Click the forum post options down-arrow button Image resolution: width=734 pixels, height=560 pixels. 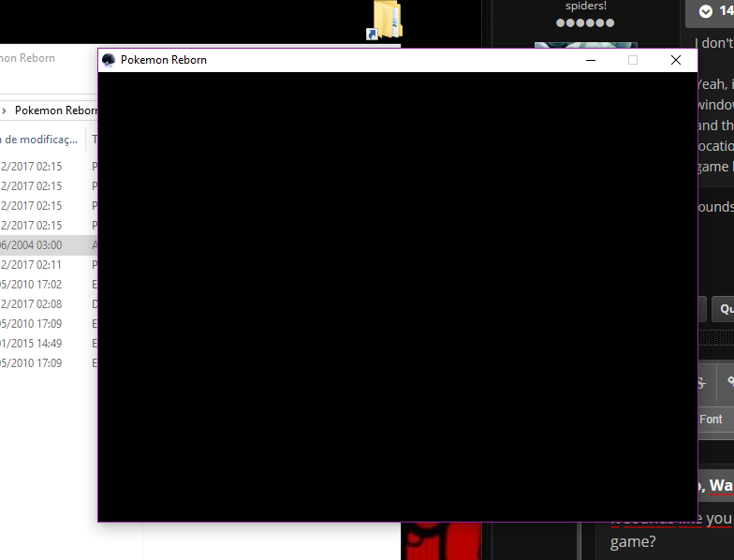[x=706, y=11]
